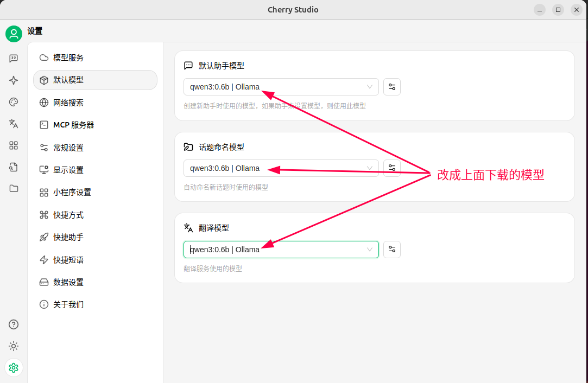Maximize the Cherry Studio window
588x383 pixels.
pyautogui.click(x=558, y=10)
